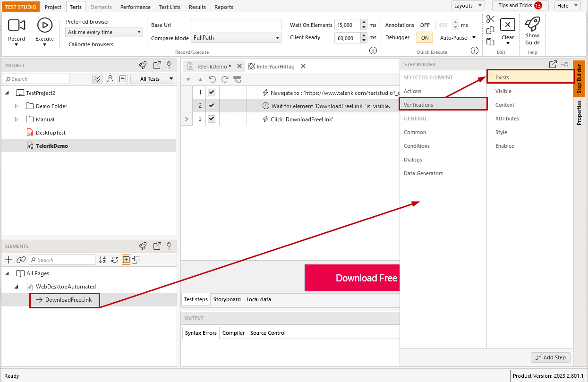
Task: Clear steps with the Clear X icon
Action: point(508,25)
